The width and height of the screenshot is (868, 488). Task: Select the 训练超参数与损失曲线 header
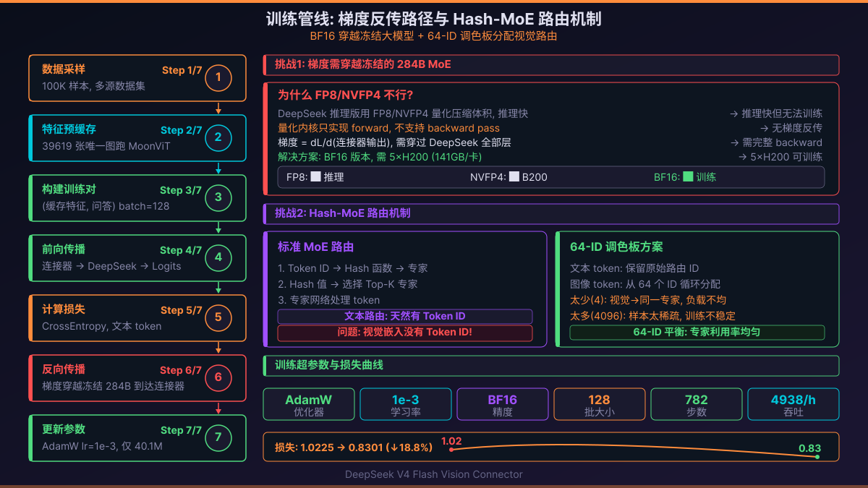click(x=551, y=366)
